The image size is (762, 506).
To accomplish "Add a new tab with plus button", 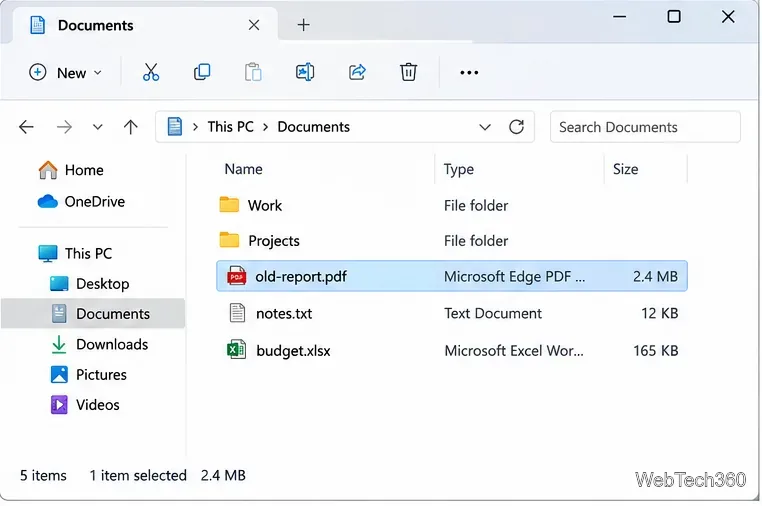I will click(303, 25).
